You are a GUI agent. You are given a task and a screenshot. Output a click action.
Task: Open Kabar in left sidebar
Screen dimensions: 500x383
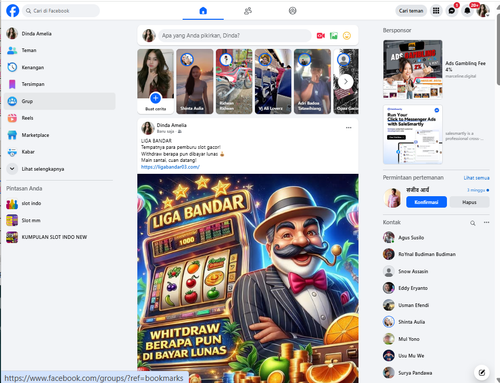(x=60, y=152)
